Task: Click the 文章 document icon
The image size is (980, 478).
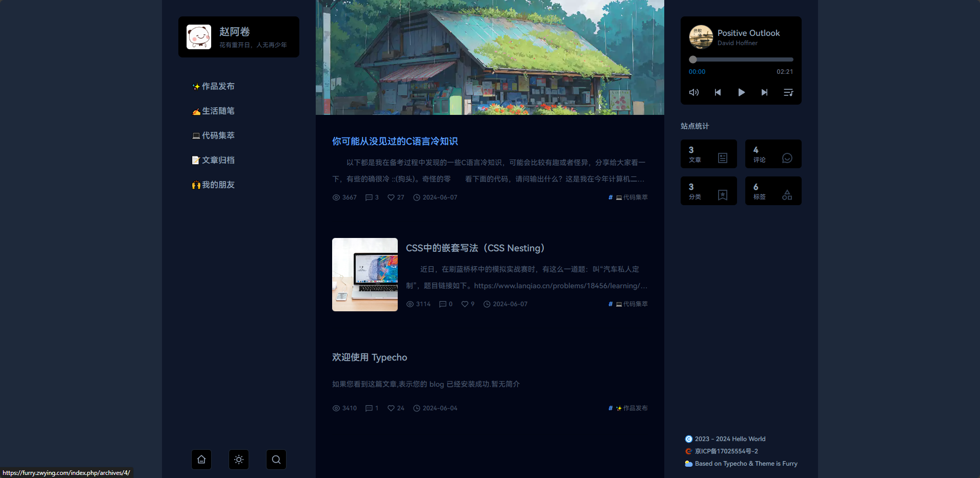Action: (723, 158)
